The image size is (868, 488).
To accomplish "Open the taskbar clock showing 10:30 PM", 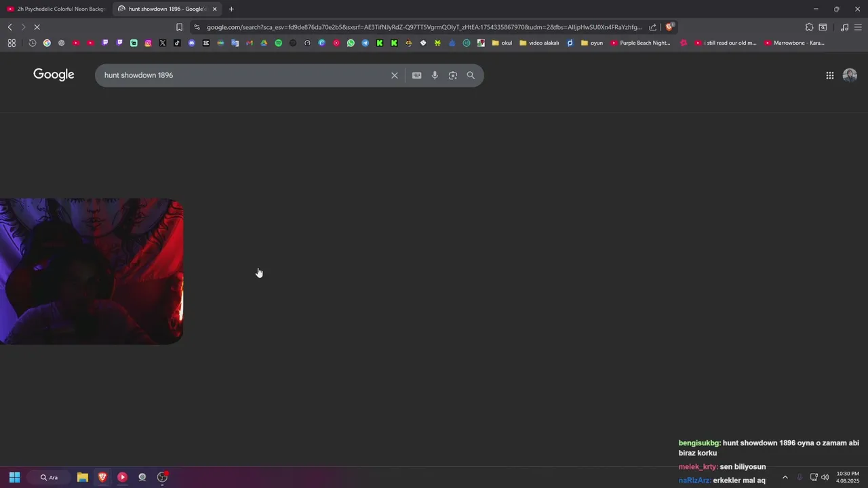I will (848, 477).
